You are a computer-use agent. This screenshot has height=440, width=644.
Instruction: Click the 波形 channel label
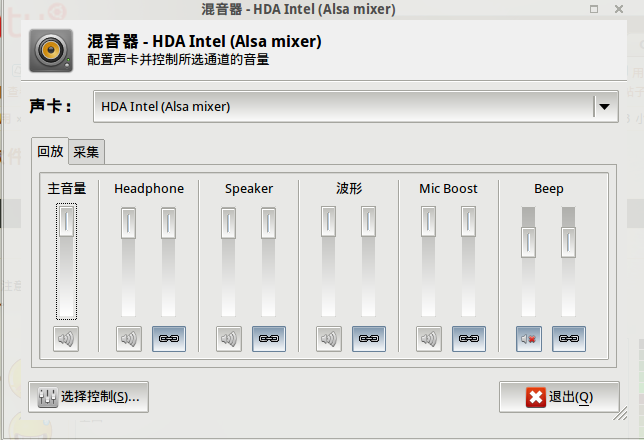pyautogui.click(x=349, y=189)
